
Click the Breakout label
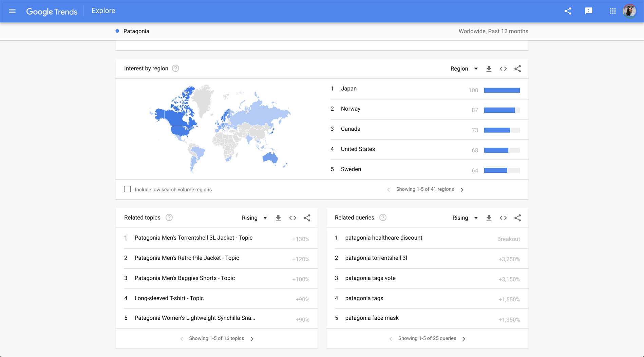[x=508, y=239]
